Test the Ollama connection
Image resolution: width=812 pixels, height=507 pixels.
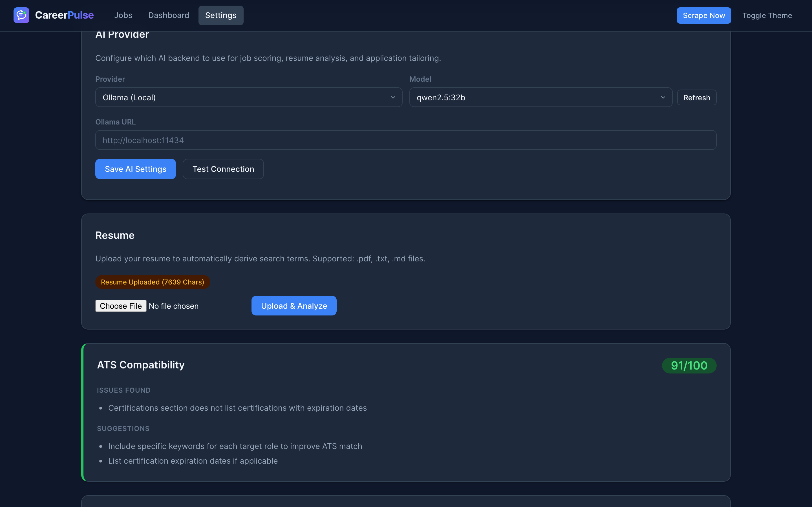pos(223,169)
